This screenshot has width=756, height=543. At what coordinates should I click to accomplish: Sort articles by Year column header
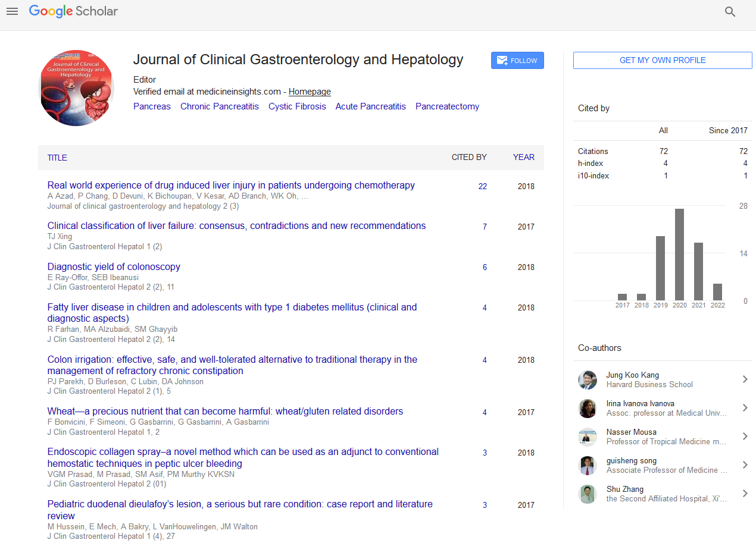click(x=523, y=158)
